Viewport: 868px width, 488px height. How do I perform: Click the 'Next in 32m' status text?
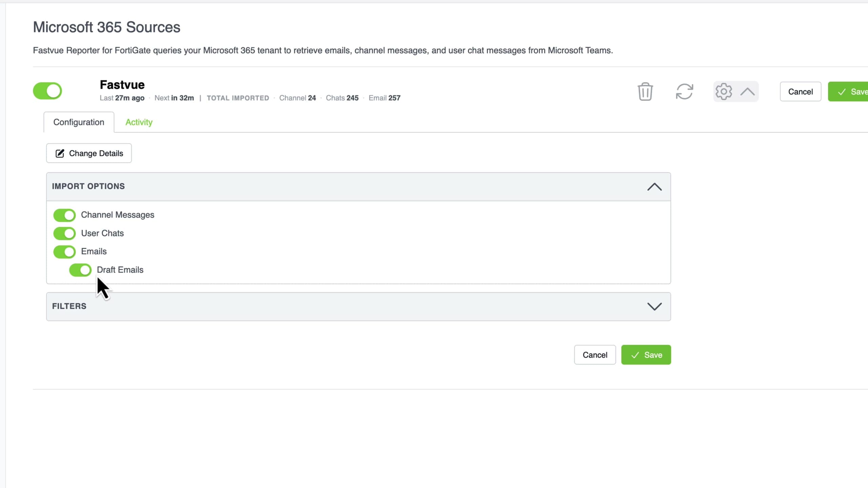(x=174, y=98)
